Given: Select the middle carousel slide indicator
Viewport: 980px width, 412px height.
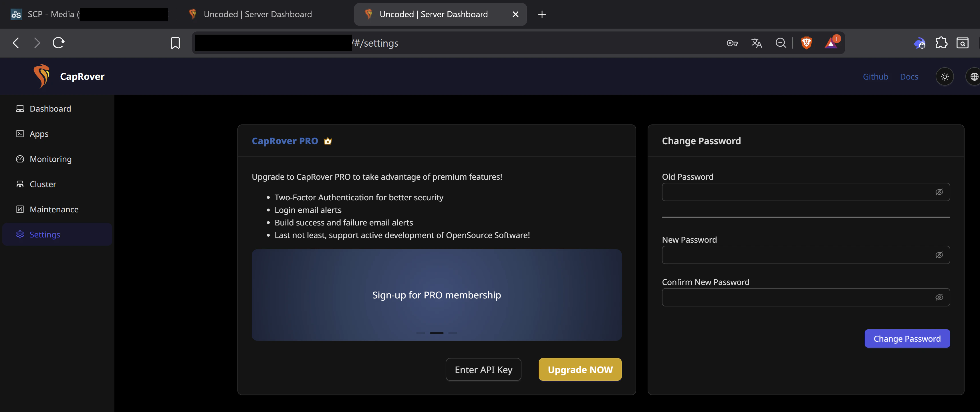Looking at the screenshot, I should (436, 333).
